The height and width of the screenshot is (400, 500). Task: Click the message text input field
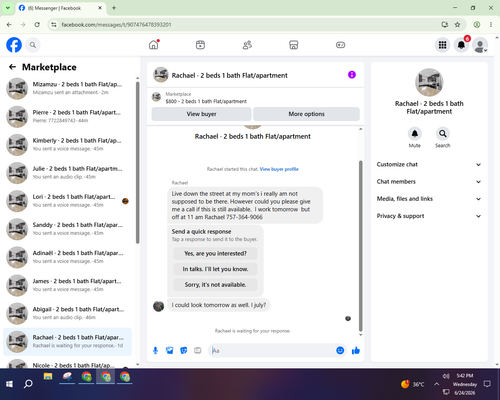coord(272,350)
